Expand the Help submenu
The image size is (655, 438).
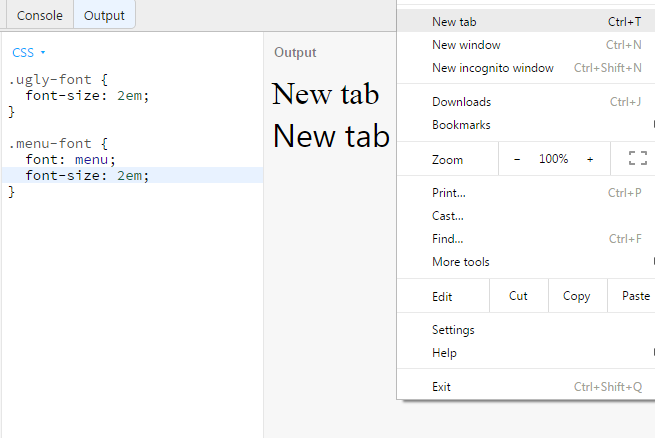click(526, 353)
